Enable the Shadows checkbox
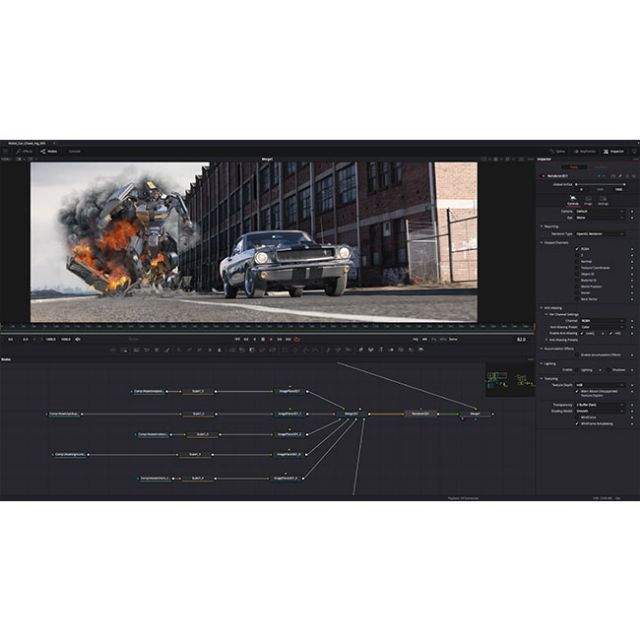 pos(609,370)
